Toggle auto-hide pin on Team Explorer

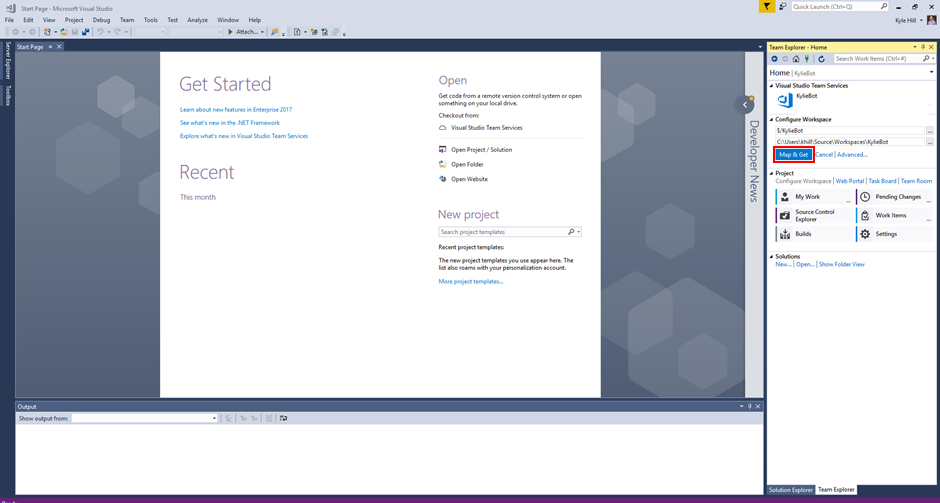tap(923, 47)
